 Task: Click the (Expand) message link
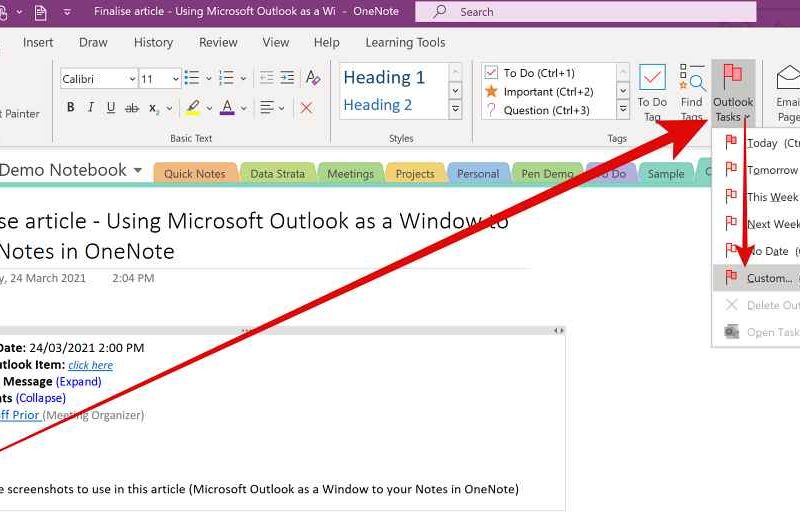coord(79,382)
